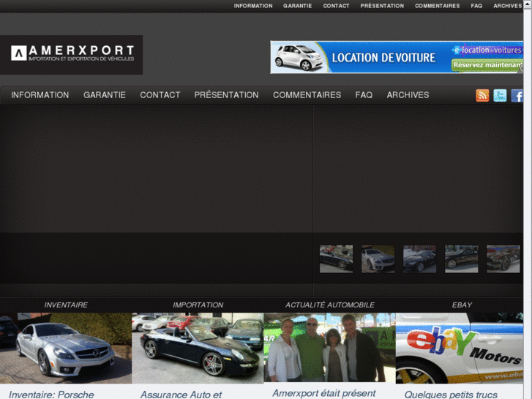
Task: Open the Inventaire category heading
Action: (66, 305)
